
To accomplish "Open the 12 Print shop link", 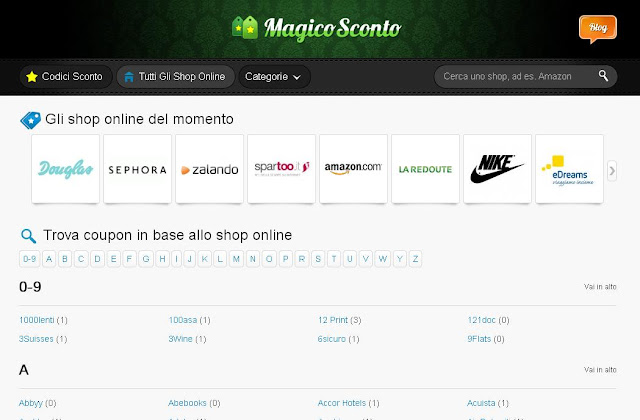I will [333, 320].
